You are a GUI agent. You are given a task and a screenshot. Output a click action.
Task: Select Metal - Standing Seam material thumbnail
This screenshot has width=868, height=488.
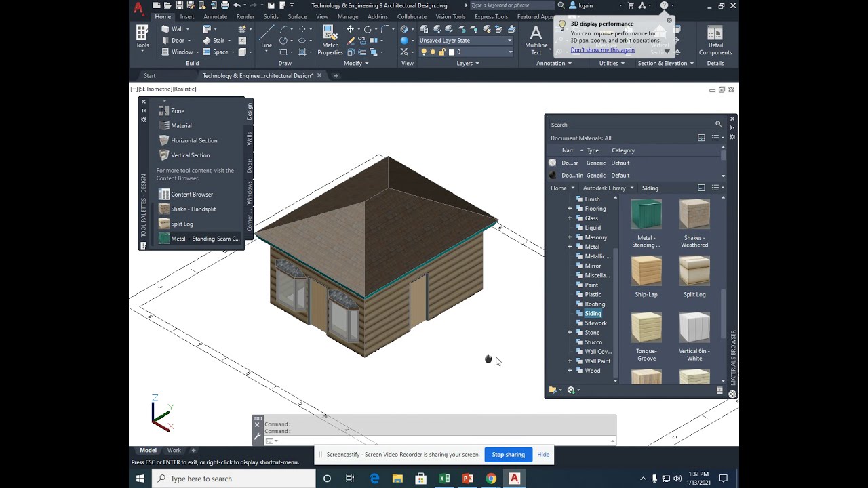click(646, 214)
